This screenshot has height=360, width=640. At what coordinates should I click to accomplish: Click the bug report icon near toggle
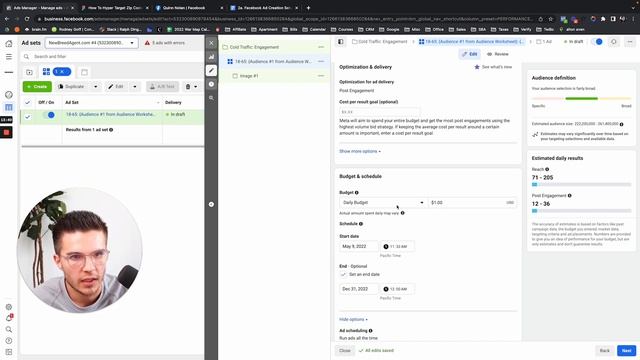[x=613, y=42]
